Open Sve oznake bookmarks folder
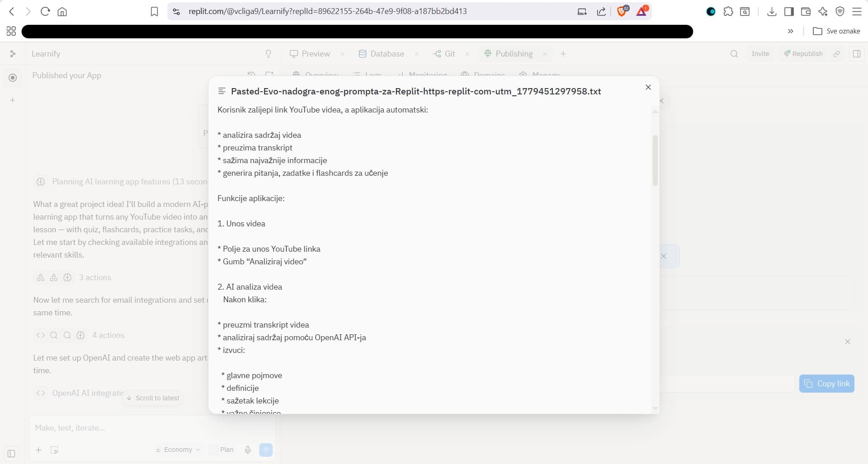 pos(836,31)
